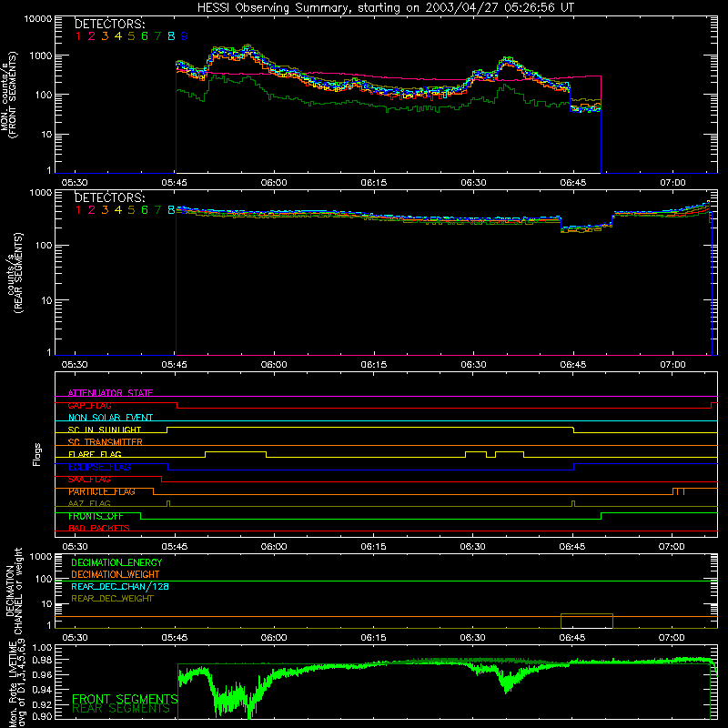728x728 pixels.
Task: Select the PARTICLE_FLAG label
Action: (x=102, y=491)
